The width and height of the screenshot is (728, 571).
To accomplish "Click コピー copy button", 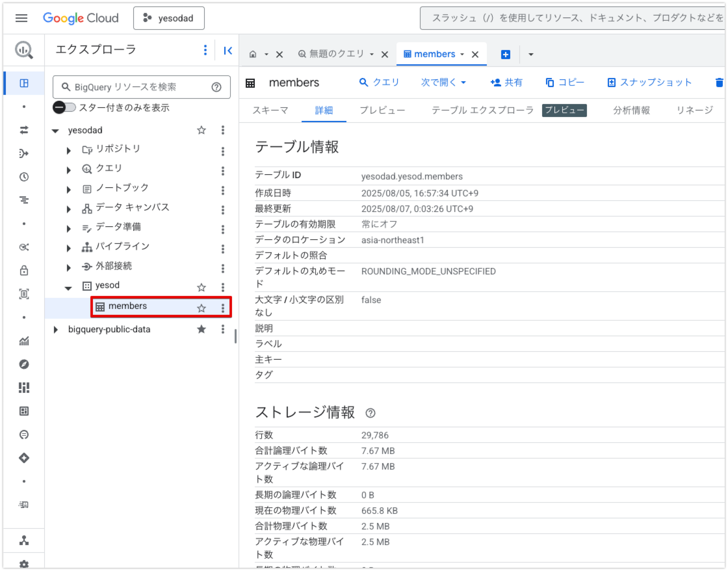I will click(564, 83).
